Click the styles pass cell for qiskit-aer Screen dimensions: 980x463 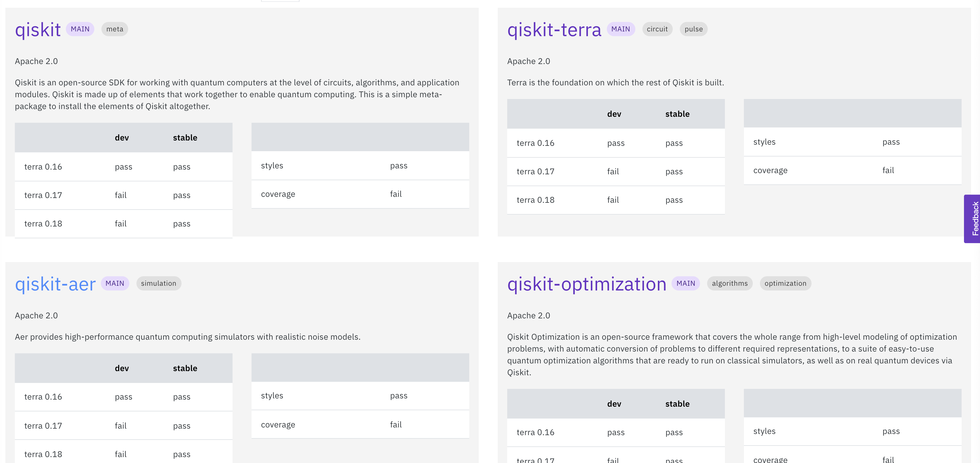point(399,395)
